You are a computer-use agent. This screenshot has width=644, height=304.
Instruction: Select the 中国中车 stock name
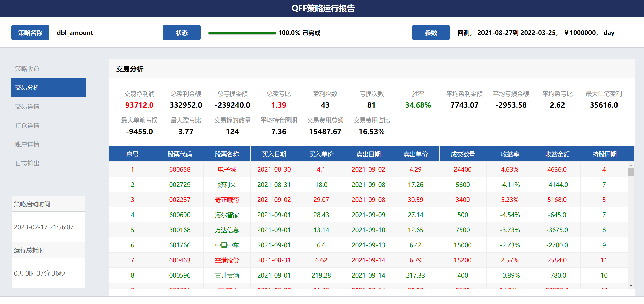pyautogui.click(x=227, y=245)
